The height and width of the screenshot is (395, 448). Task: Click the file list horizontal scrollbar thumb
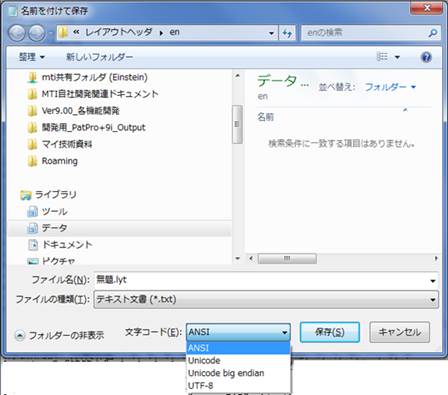pos(287,258)
